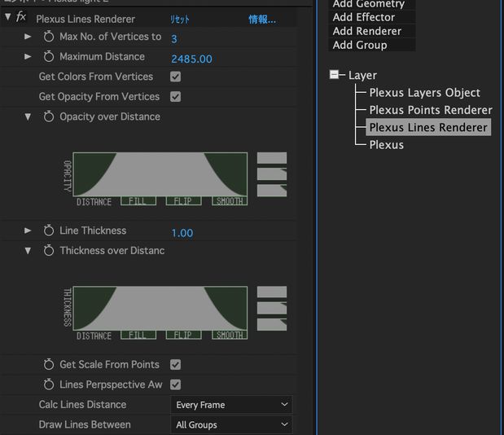Viewport: 504px width, 435px height.
Task: Select Plexus item in tree
Action: click(x=387, y=145)
